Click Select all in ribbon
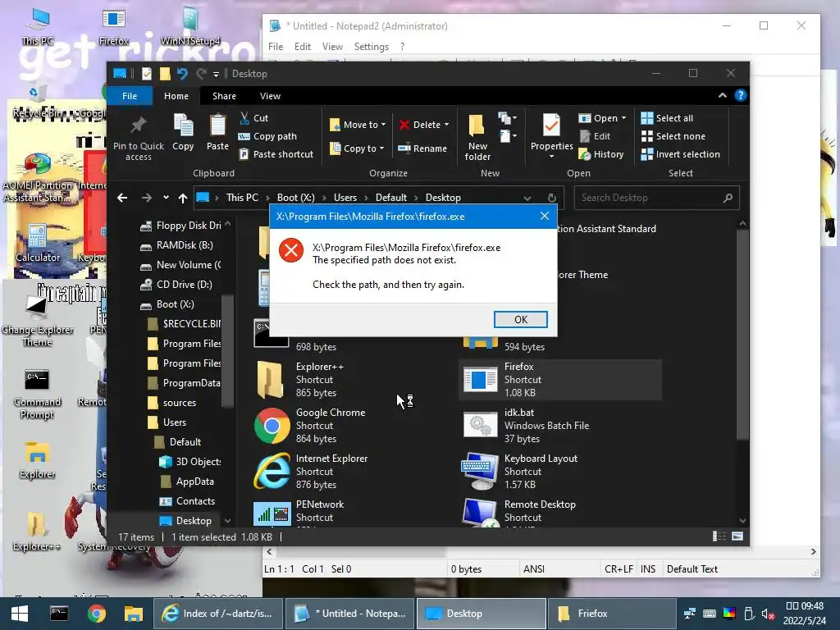Image resolution: width=840 pixels, height=630 pixels. (667, 118)
